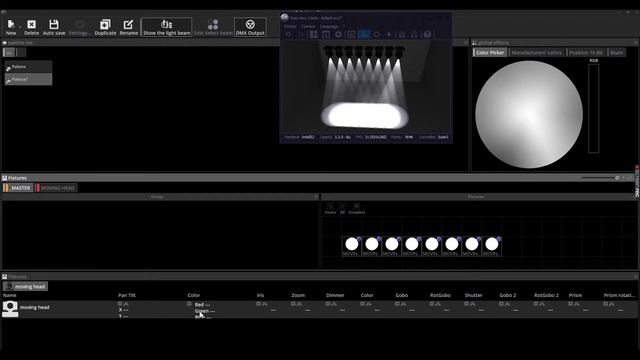The image size is (640, 360).
Task: Pick a color on the circular color wheel
Action: [529, 115]
